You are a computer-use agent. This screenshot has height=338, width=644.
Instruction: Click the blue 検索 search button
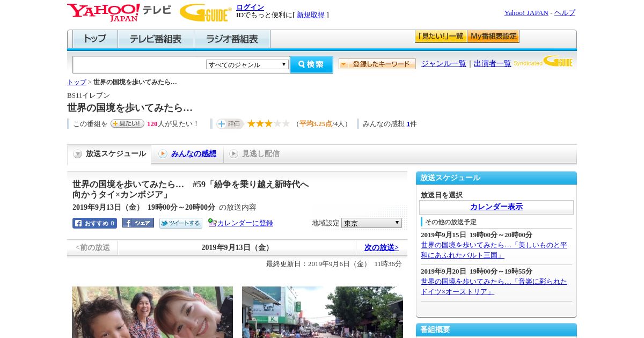click(x=311, y=64)
